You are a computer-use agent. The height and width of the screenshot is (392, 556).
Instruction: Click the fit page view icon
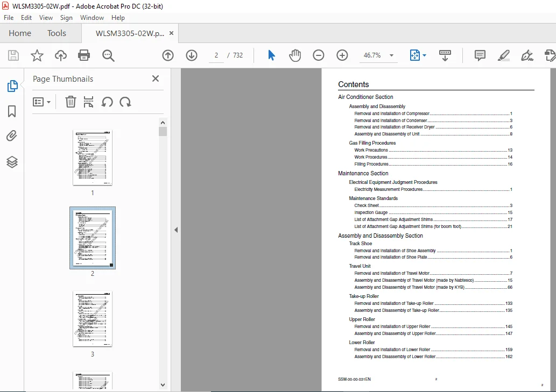pos(415,55)
